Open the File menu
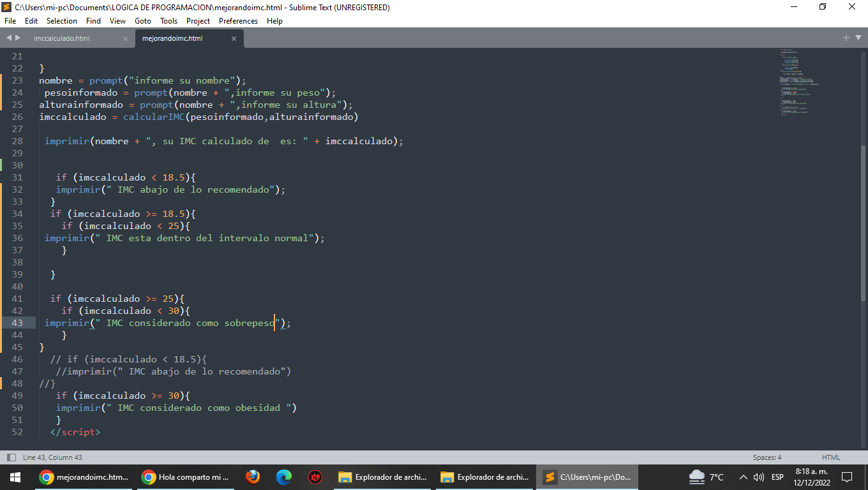The height and width of the screenshot is (490, 868). pyautogui.click(x=10, y=21)
